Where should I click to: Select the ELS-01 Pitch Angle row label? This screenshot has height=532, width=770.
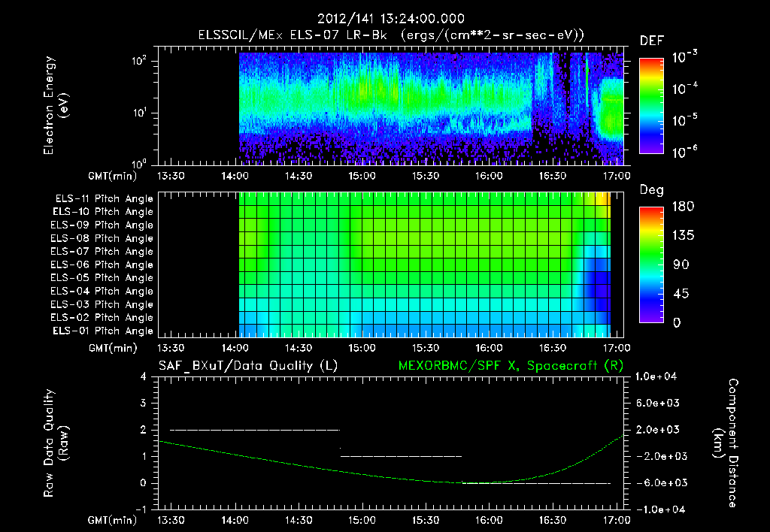(x=103, y=331)
